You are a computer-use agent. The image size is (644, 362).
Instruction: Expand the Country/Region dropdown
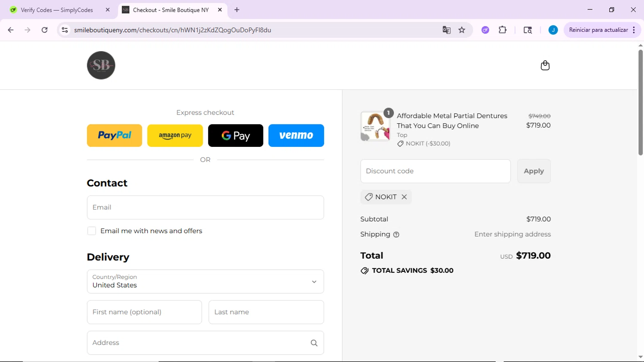point(205,282)
